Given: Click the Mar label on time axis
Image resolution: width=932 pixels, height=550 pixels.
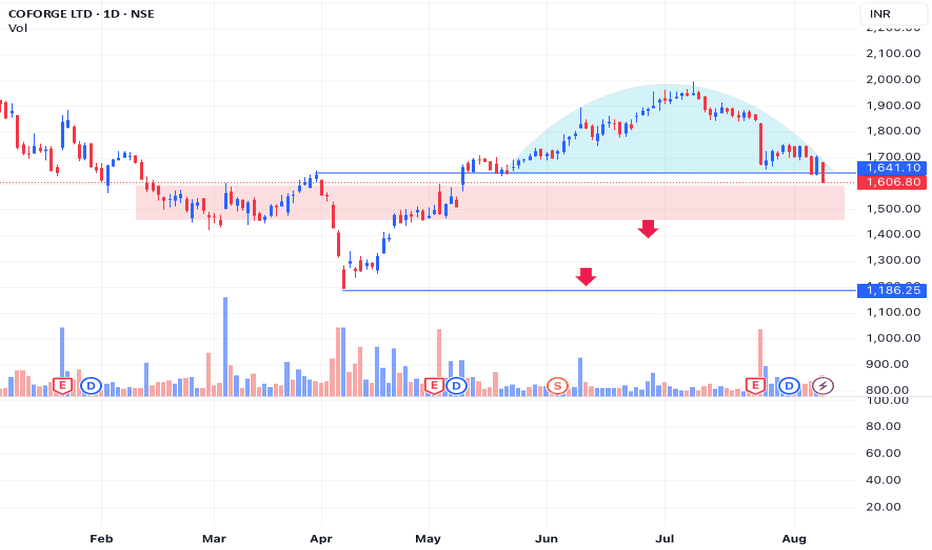Looking at the screenshot, I should pyautogui.click(x=214, y=539).
